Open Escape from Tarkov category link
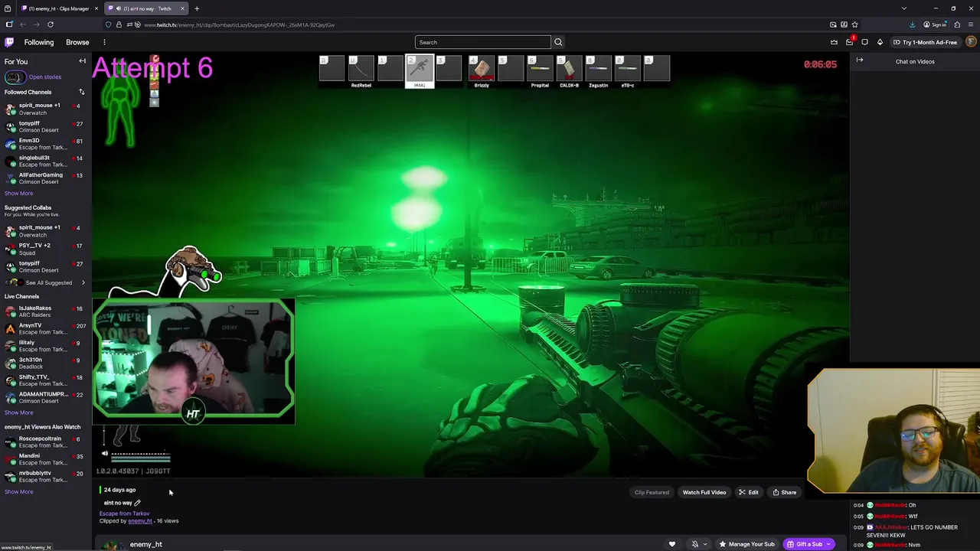The image size is (980, 551). point(124,514)
